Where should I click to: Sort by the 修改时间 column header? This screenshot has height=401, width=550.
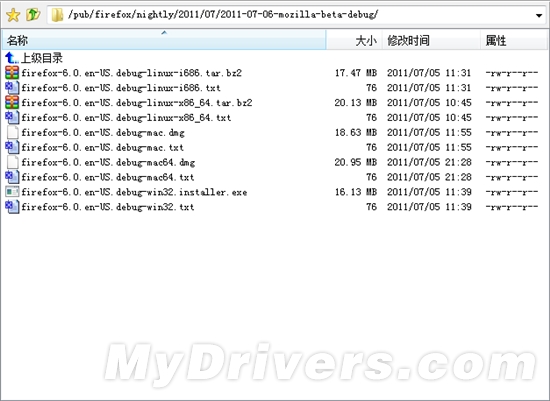click(431, 40)
